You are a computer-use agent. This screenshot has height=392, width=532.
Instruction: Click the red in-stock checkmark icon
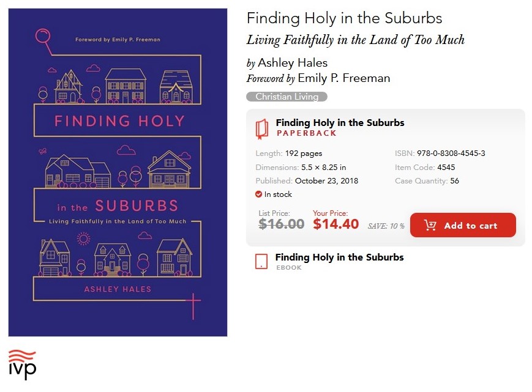click(258, 194)
